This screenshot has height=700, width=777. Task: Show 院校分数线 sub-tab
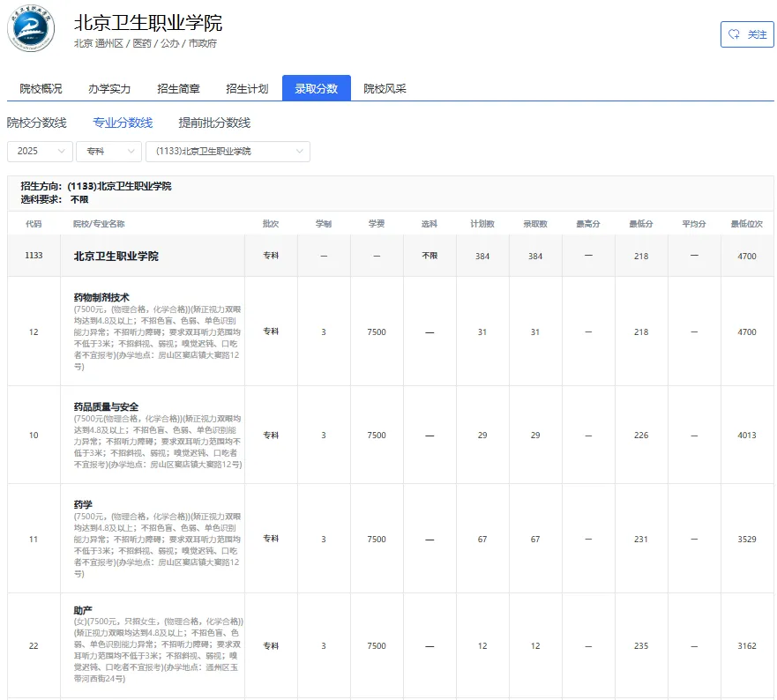coord(37,123)
